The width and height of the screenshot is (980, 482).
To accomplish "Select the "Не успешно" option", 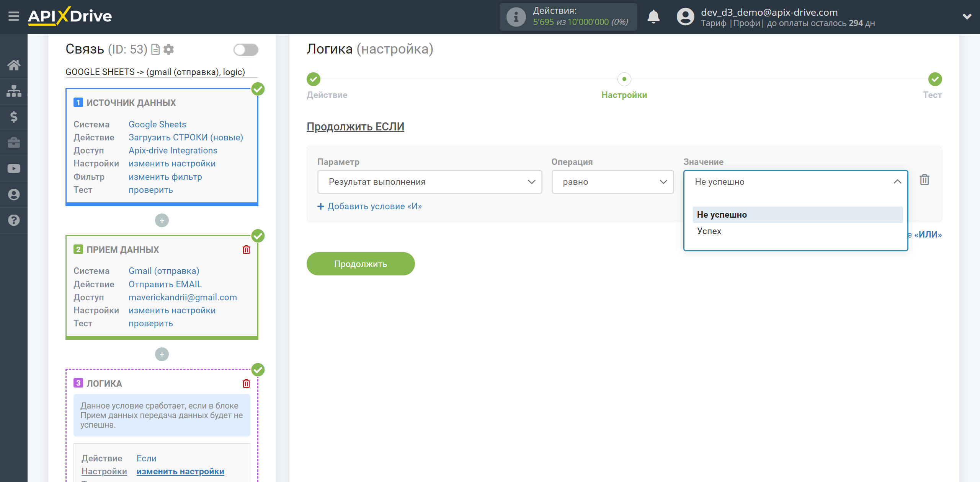I will point(797,215).
